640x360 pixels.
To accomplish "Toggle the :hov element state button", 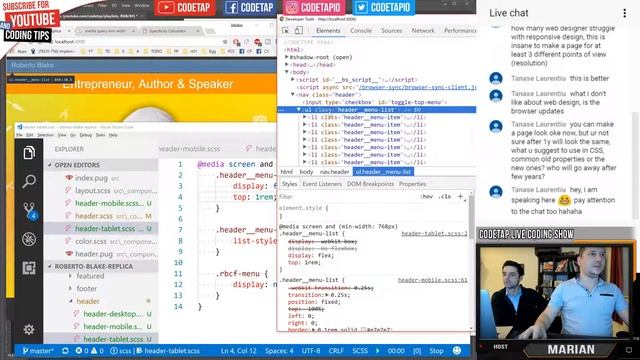I will [426, 196].
